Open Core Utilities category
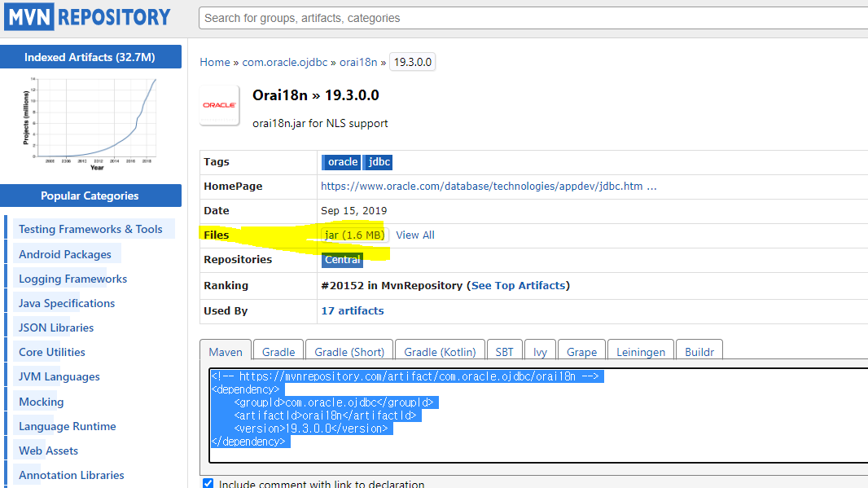 click(x=51, y=352)
